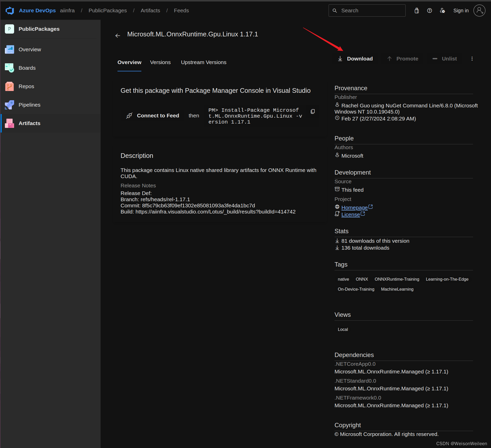Click Managed dependency under .NETCoreApp0.0

point(391,372)
